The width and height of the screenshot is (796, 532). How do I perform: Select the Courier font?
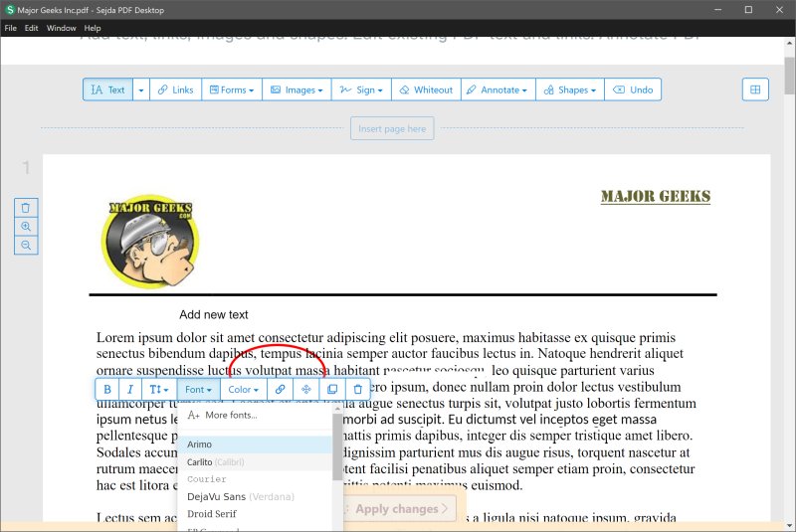coord(255,479)
